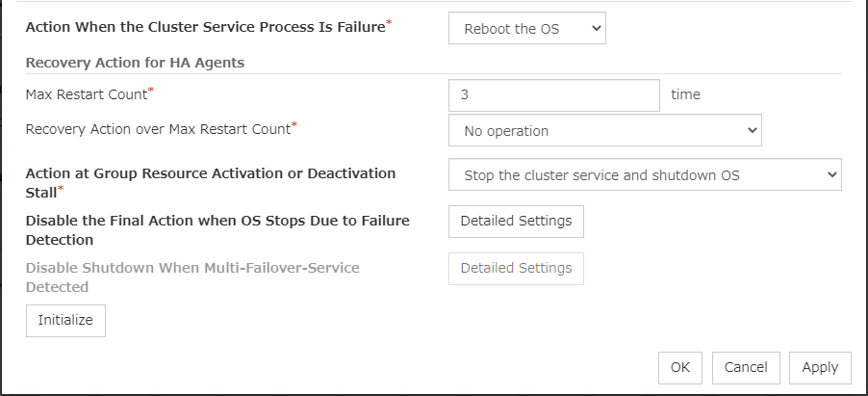Confirm with the OK button

click(680, 367)
